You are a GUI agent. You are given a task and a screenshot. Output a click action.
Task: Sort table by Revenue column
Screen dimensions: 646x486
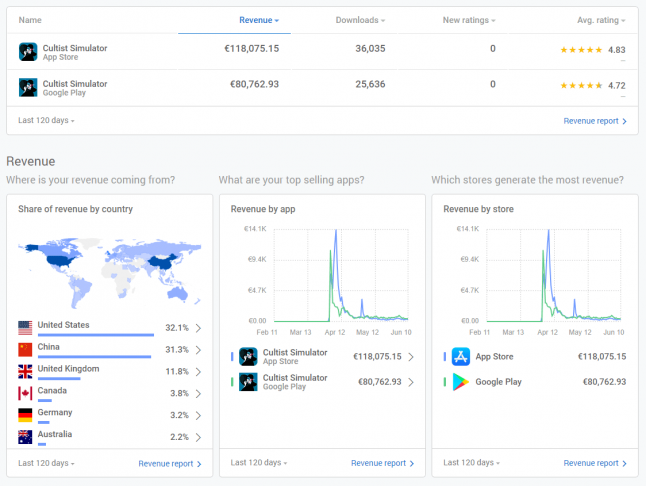[x=258, y=20]
